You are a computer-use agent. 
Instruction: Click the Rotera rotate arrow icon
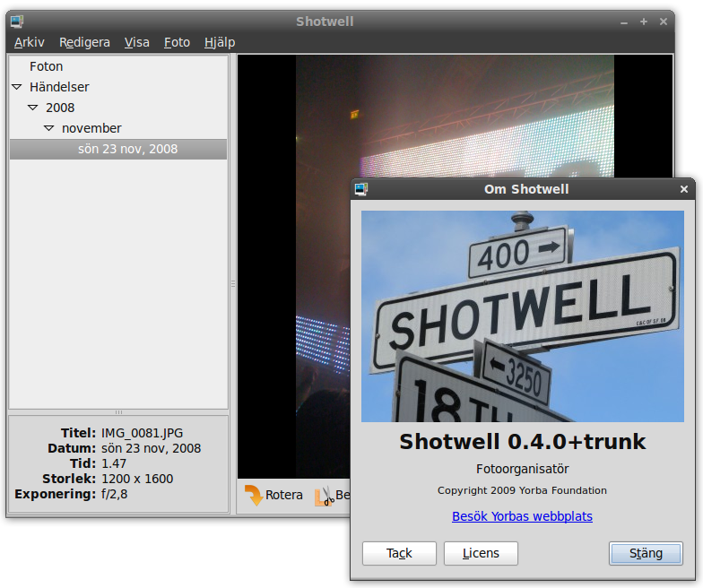[253, 495]
